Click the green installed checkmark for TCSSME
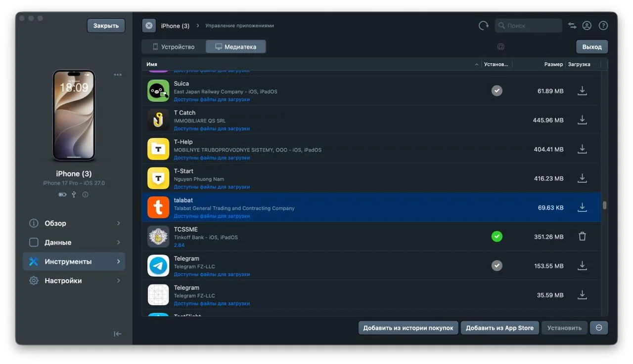Viewport: 633px width, 364px height. [497, 237]
